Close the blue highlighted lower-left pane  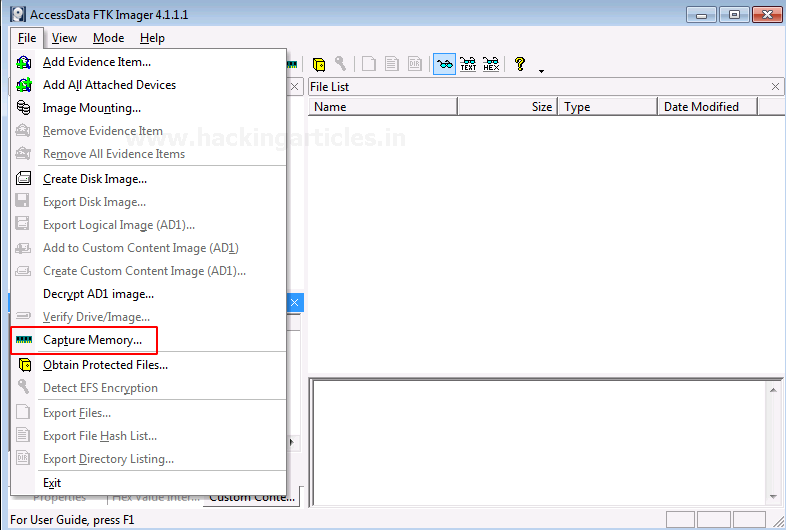point(295,302)
